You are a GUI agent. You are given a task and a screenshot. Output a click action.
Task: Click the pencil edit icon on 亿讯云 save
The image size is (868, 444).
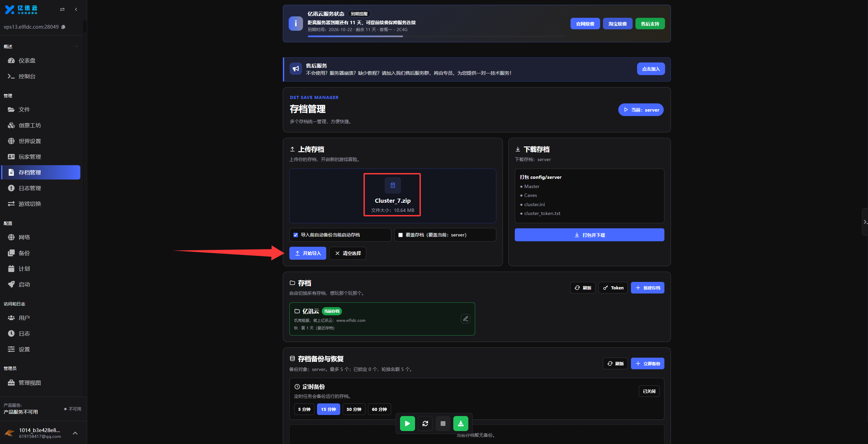(465, 319)
